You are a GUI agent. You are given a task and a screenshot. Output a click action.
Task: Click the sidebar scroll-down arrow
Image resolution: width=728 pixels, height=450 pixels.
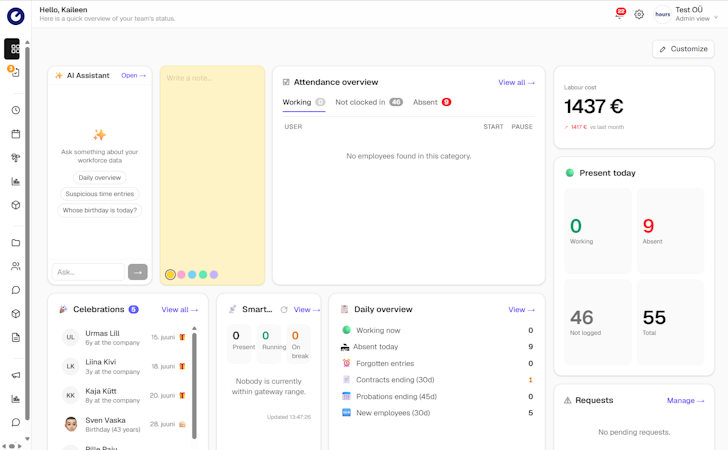pos(27,438)
